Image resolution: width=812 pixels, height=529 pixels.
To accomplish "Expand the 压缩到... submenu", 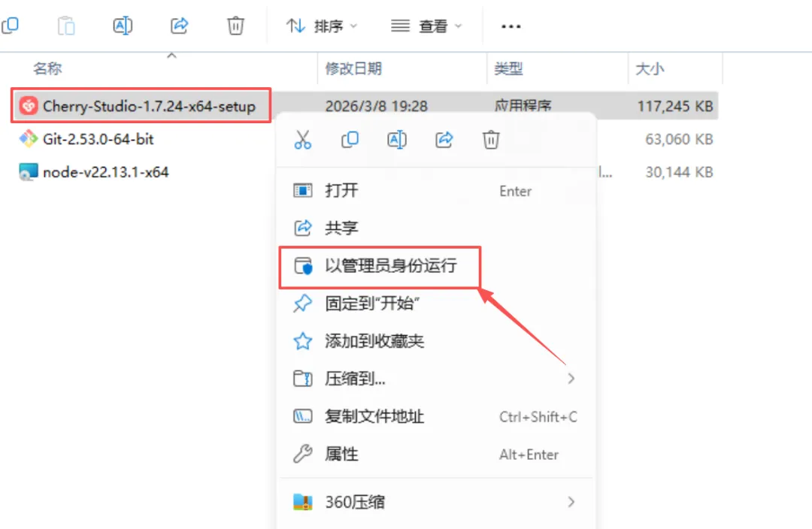I will click(435, 379).
